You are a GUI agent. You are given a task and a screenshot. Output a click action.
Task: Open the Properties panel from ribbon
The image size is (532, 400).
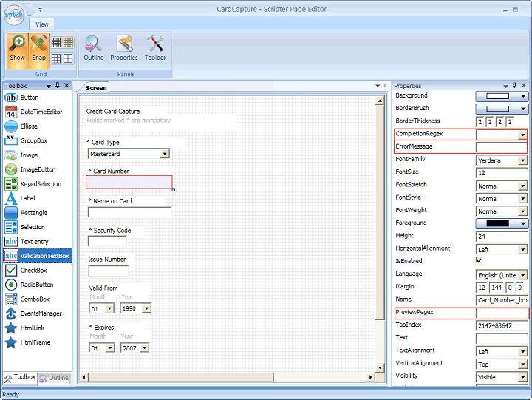coord(124,48)
